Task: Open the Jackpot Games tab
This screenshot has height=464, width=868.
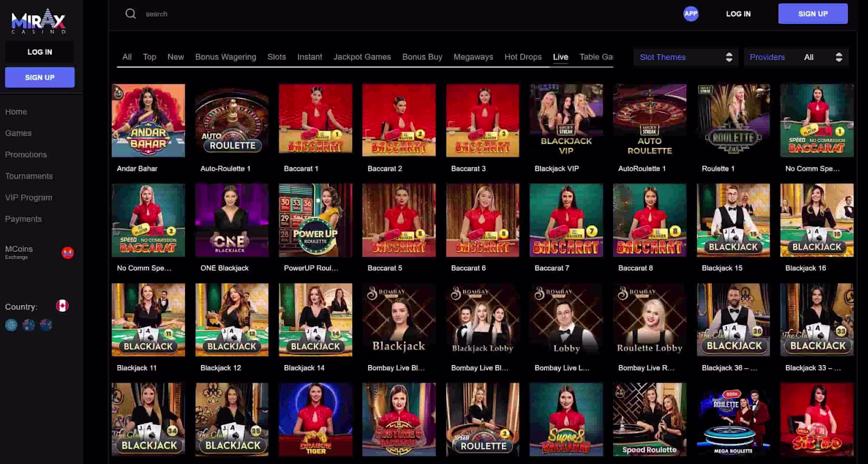Action: coord(362,57)
